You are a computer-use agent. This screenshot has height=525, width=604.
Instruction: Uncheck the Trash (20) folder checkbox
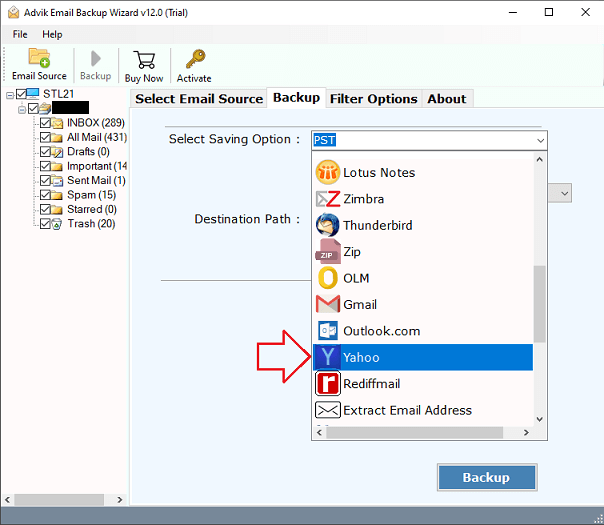[x=45, y=224]
